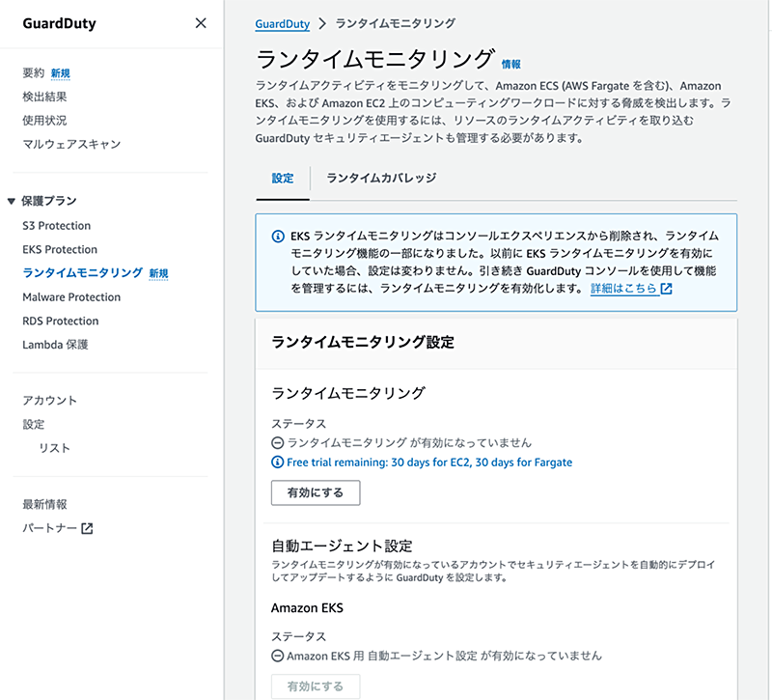
Task: Open リスト under settings
Action: [x=54, y=448]
